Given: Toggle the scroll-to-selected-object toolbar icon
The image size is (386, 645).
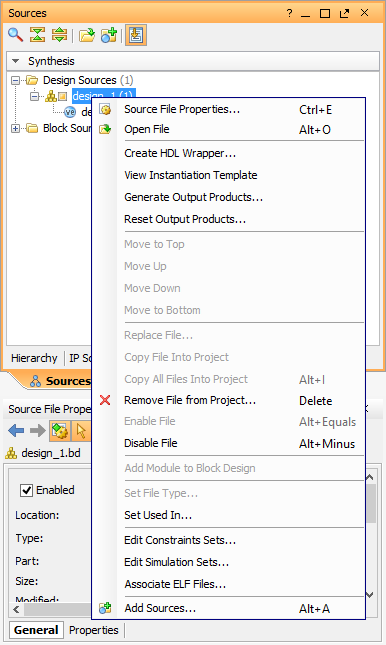Looking at the screenshot, I should (x=136, y=35).
